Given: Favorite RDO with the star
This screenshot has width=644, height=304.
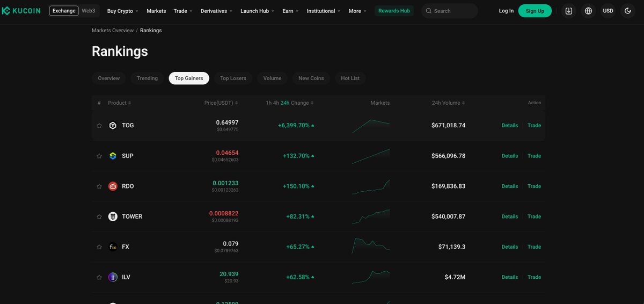Looking at the screenshot, I should (x=99, y=186).
